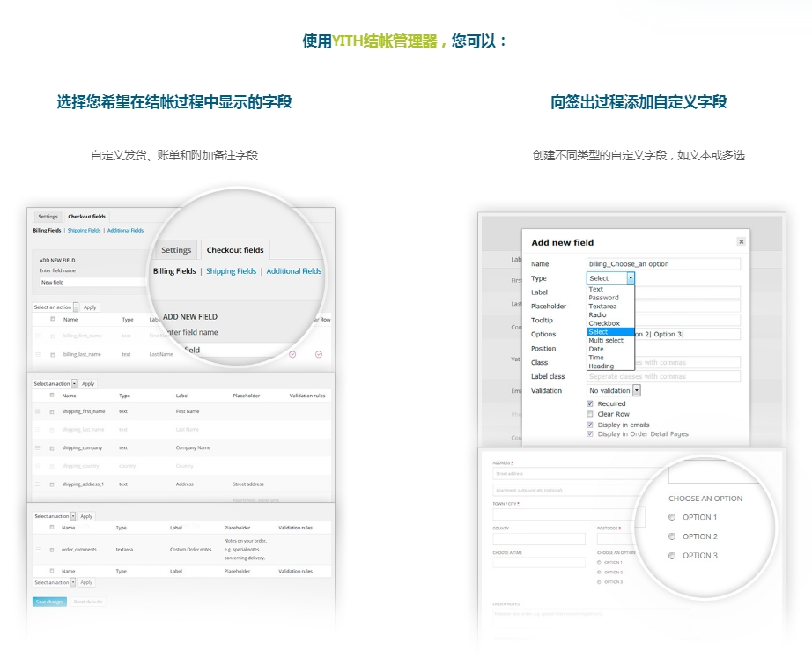Click the Name field with billing_Choose_an option

[x=663, y=263]
